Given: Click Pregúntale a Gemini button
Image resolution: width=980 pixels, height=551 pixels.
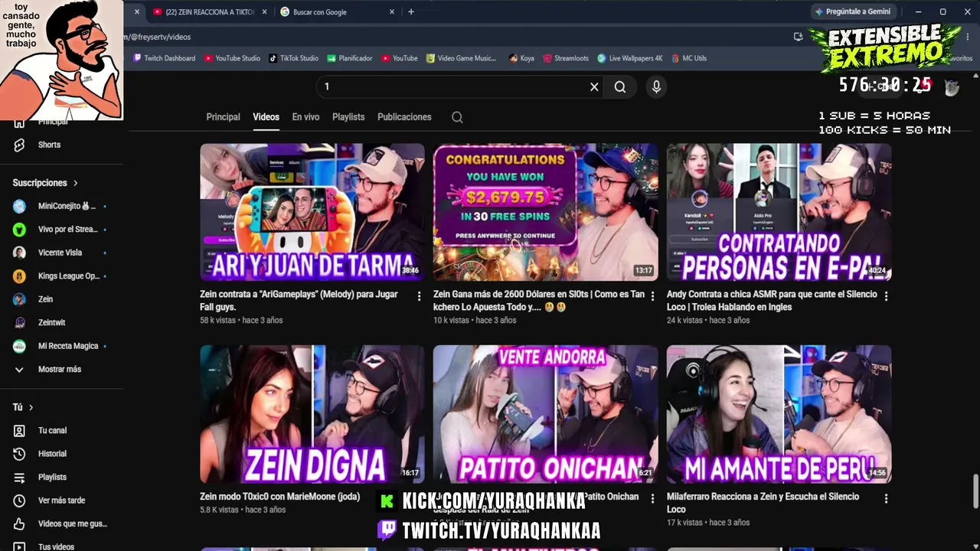Looking at the screenshot, I should 854,11.
